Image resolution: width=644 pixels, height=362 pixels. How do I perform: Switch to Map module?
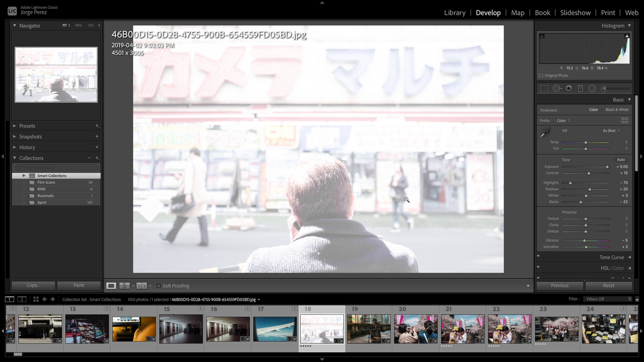pyautogui.click(x=517, y=13)
